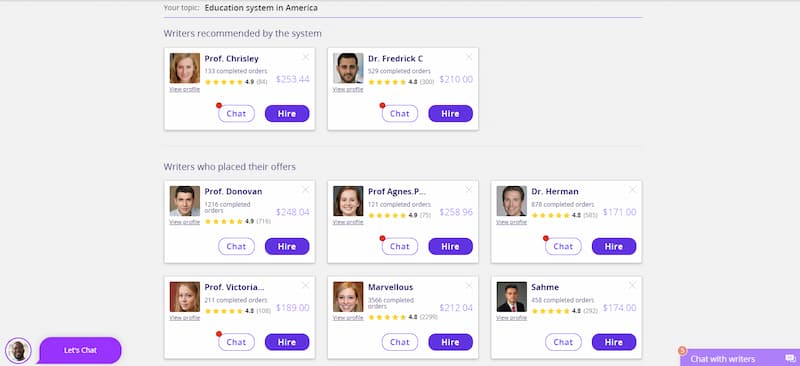View profile of Prof Agnes.P
800x366 pixels.
coord(348,222)
